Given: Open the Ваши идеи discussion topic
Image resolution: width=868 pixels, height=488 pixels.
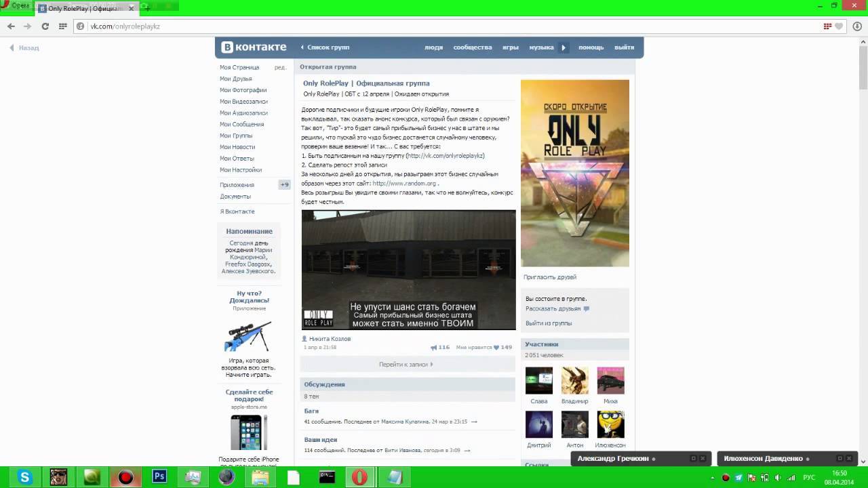Looking at the screenshot, I should point(321,440).
